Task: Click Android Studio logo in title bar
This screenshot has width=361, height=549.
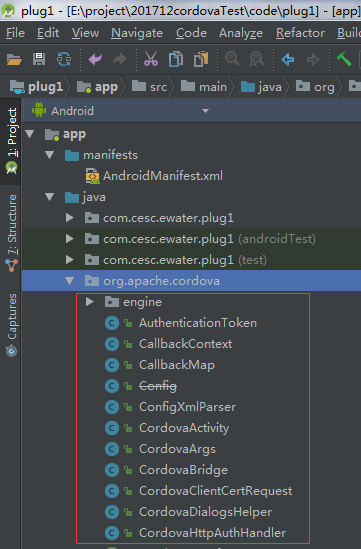Action: coord(8,11)
